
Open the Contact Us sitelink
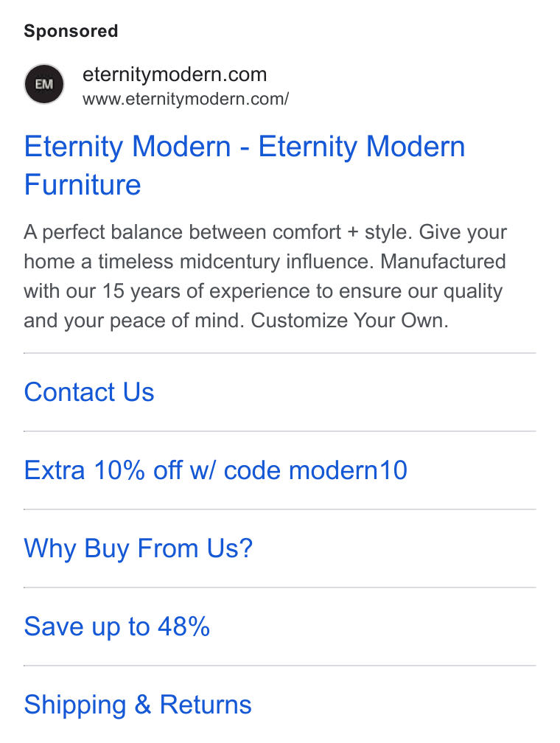89,392
